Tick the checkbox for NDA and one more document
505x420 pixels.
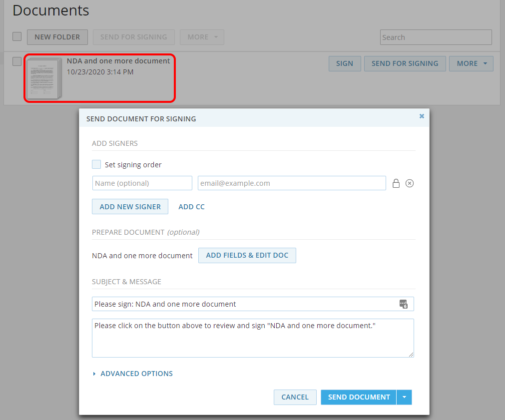(x=17, y=61)
